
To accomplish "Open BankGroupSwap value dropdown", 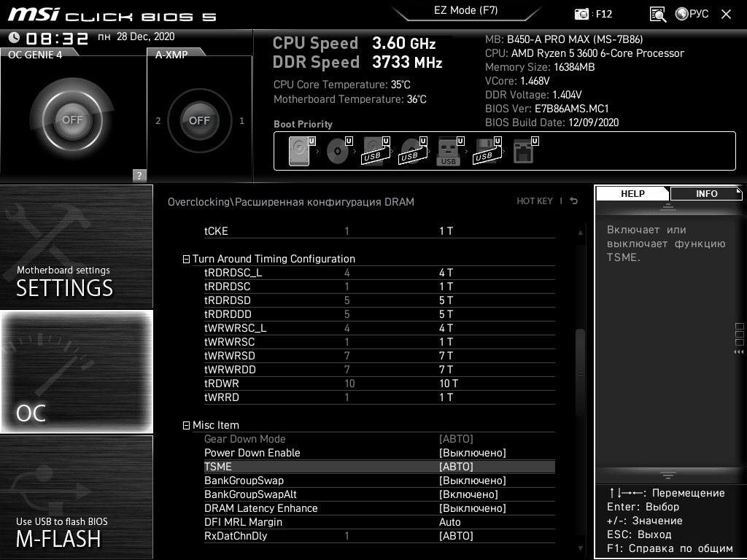I will [x=473, y=481].
